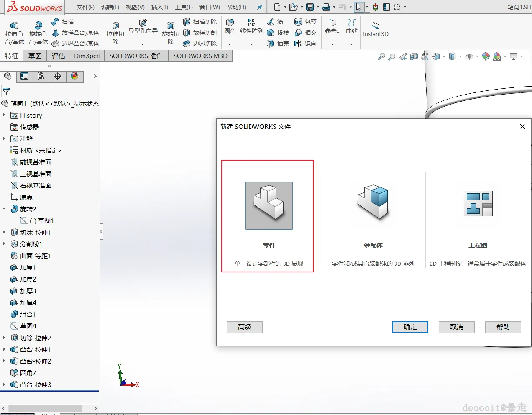
Task: Click the Save icon in the top toolbar
Action: click(310, 7)
